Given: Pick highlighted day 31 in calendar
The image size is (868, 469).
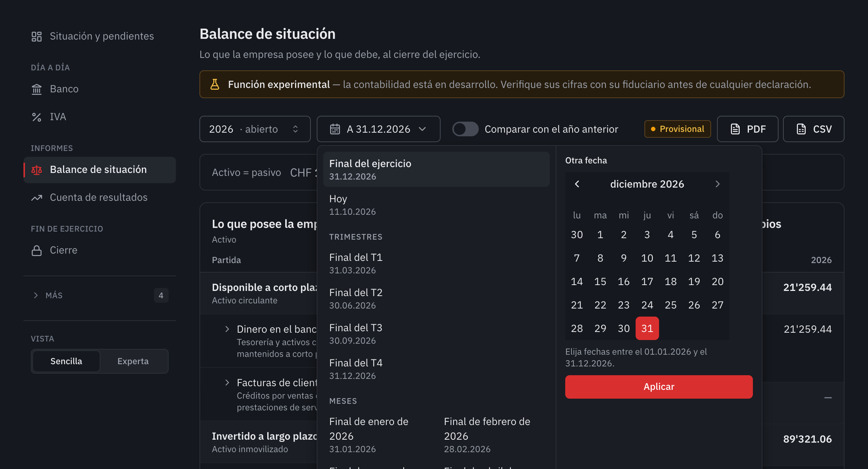Looking at the screenshot, I should [647, 328].
